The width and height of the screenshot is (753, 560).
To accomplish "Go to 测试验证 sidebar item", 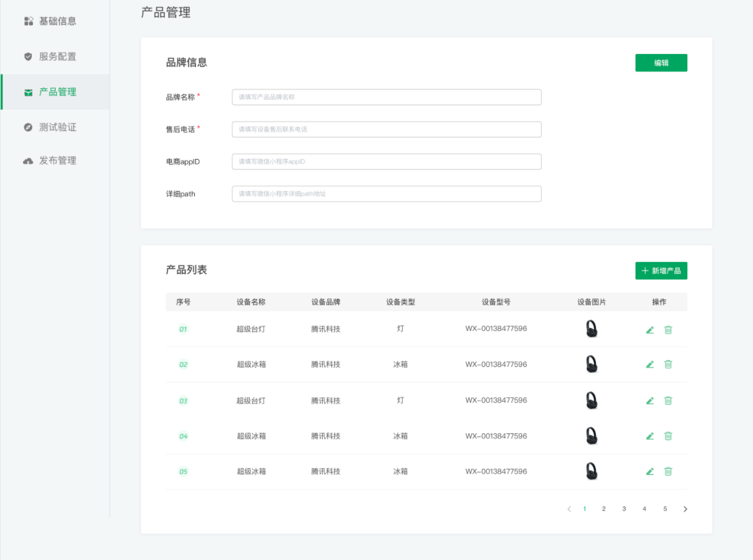I will pyautogui.click(x=57, y=127).
